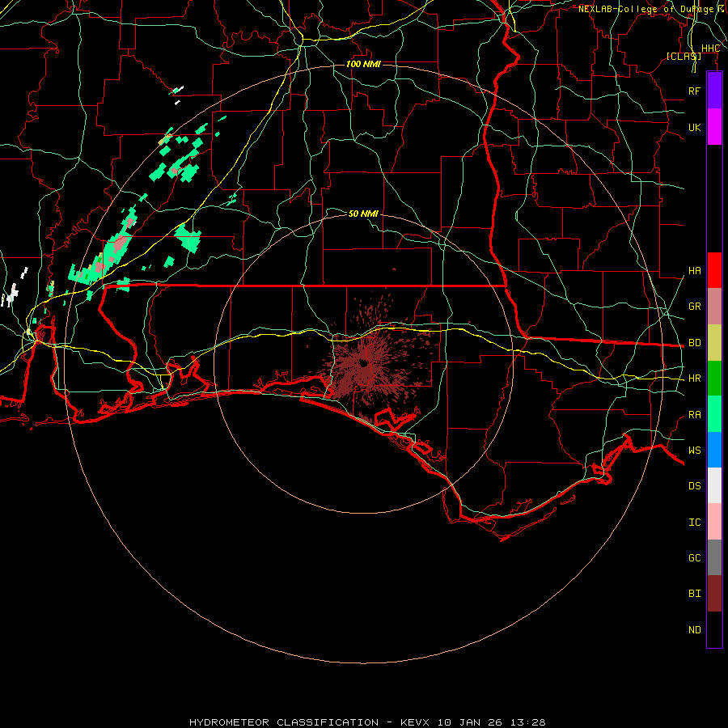Click the [CLAS] label
This screenshot has height=728, width=728.
[684, 56]
